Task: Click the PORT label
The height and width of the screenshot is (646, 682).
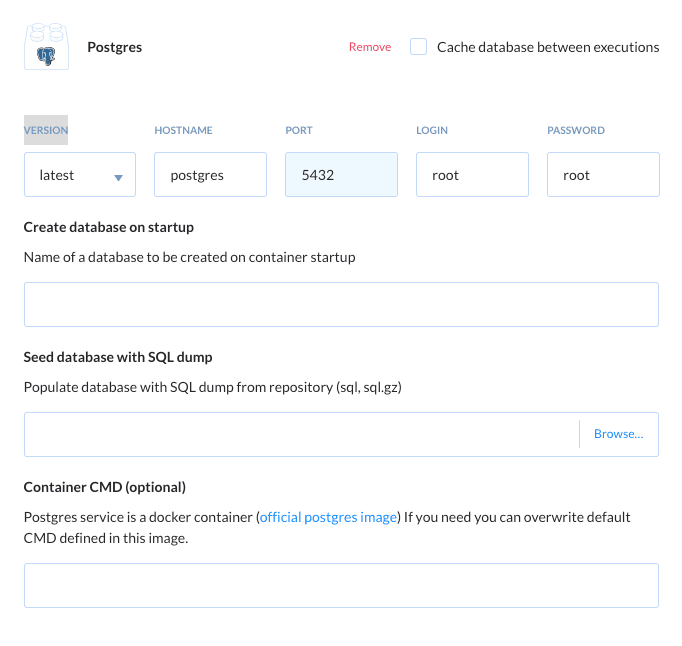Action: tap(299, 130)
